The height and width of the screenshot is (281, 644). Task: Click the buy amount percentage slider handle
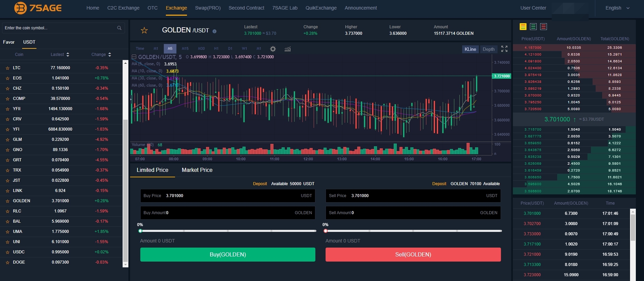coord(140,231)
